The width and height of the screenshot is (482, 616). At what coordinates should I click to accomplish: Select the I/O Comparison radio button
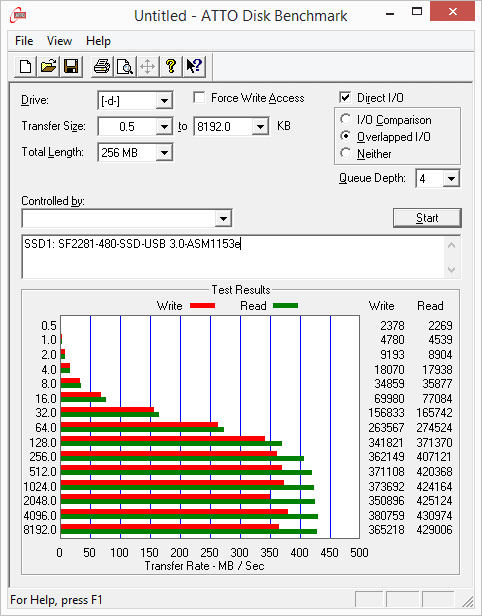(x=346, y=119)
